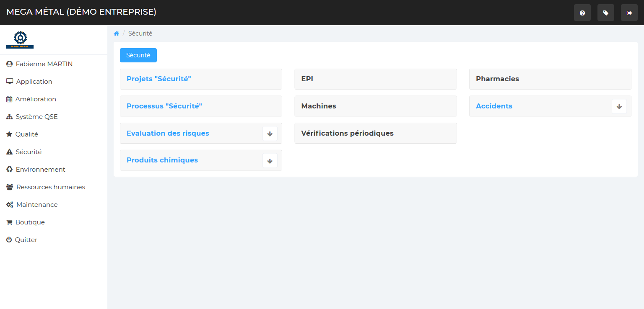
Task: Click the help question mark icon
Action: (x=582, y=13)
